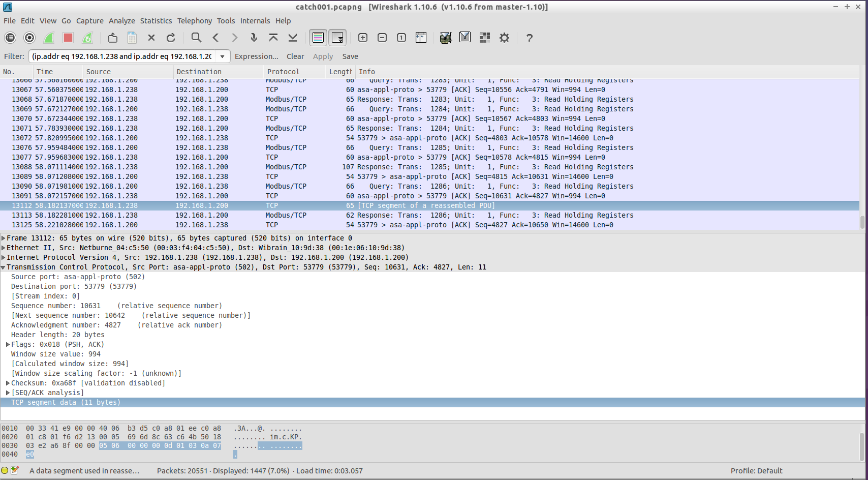Viewport: 868px width, 480px height.
Task: Open the Statistics menu
Action: pyautogui.click(x=156, y=21)
